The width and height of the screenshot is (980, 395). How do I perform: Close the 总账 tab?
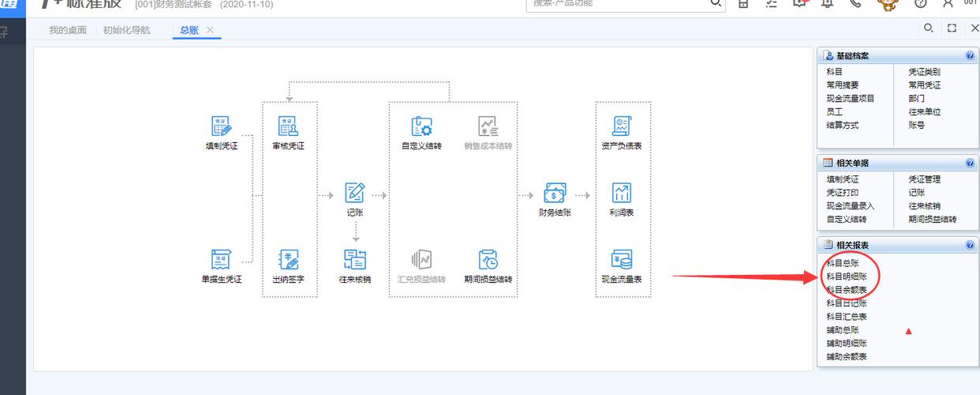coord(210,30)
